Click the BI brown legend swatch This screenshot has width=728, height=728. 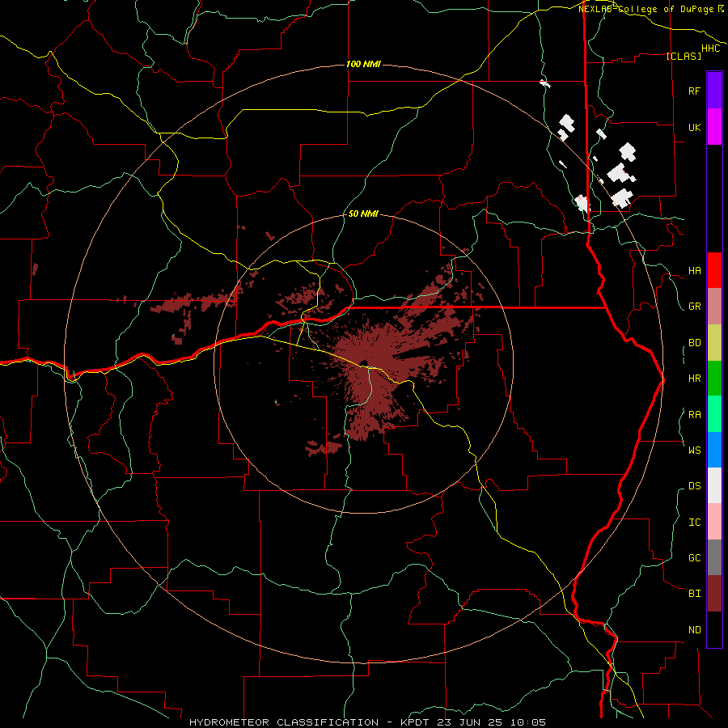714,594
